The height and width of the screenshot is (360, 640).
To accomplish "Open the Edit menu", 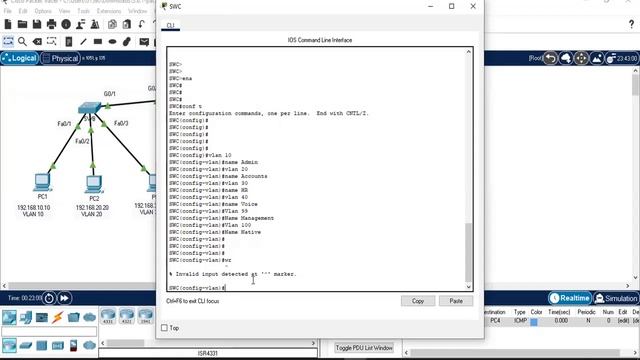I will coord(23,11).
